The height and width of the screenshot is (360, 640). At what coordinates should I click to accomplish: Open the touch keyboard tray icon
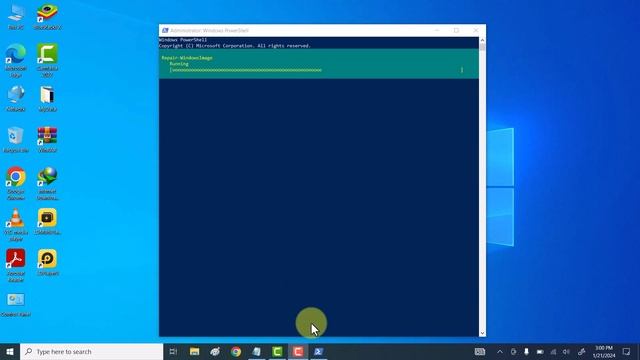click(x=480, y=351)
